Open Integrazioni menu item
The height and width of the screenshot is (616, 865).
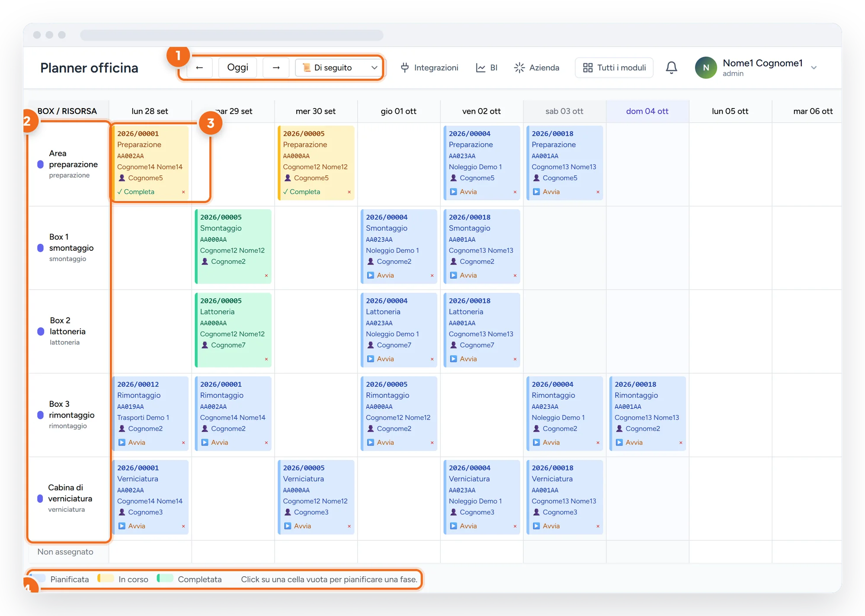(429, 68)
